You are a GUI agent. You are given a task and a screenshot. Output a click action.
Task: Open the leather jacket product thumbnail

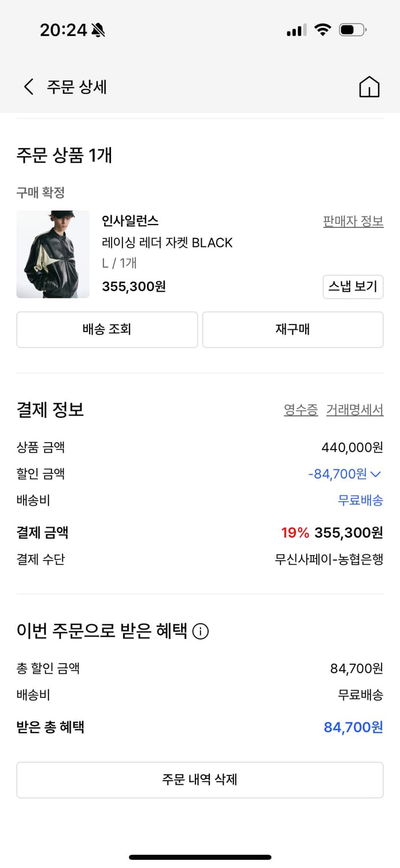tap(53, 255)
